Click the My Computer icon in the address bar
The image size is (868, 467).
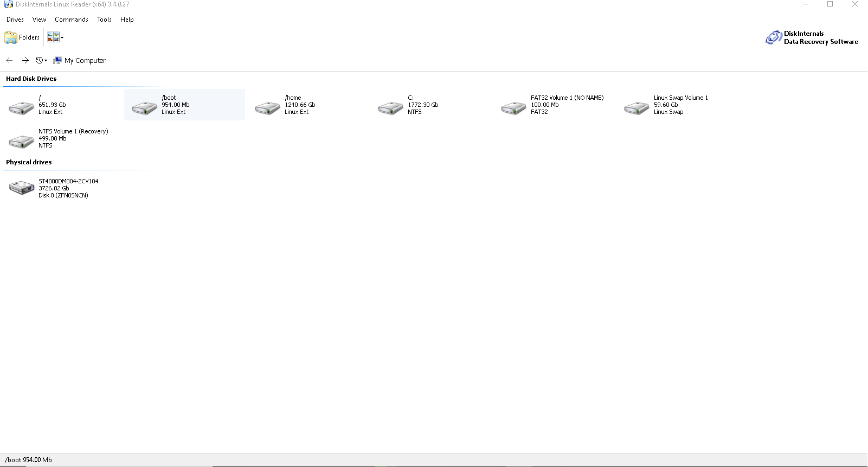pyautogui.click(x=57, y=60)
